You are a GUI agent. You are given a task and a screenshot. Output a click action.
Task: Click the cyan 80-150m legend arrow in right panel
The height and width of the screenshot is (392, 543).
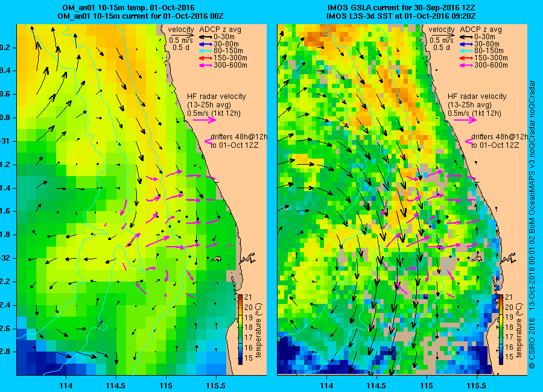466,51
